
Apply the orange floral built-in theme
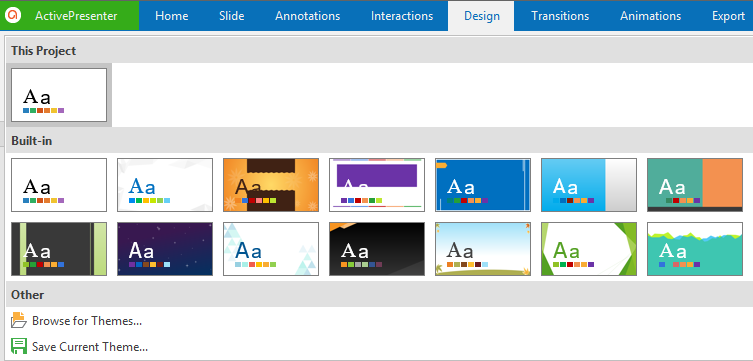(x=271, y=185)
